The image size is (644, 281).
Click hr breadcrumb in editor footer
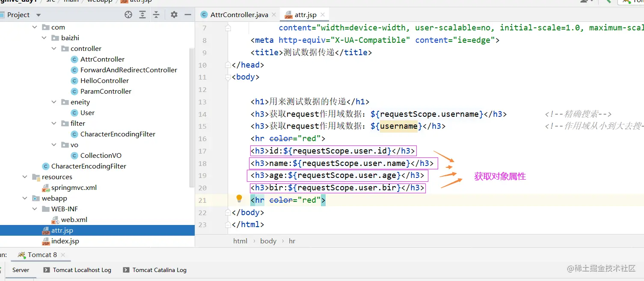coord(292,241)
